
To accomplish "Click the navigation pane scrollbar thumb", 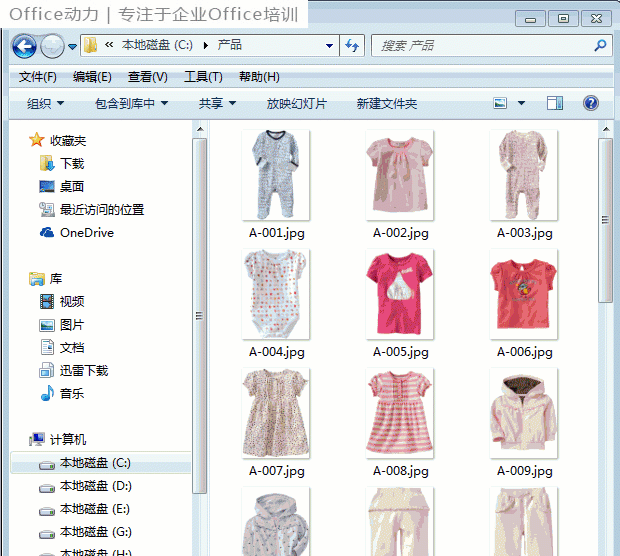I will (x=200, y=316).
